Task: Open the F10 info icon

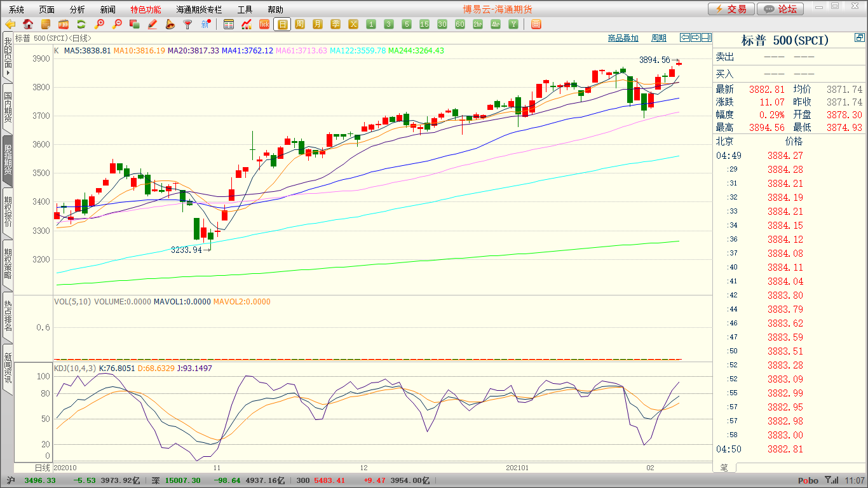Action: 64,24
